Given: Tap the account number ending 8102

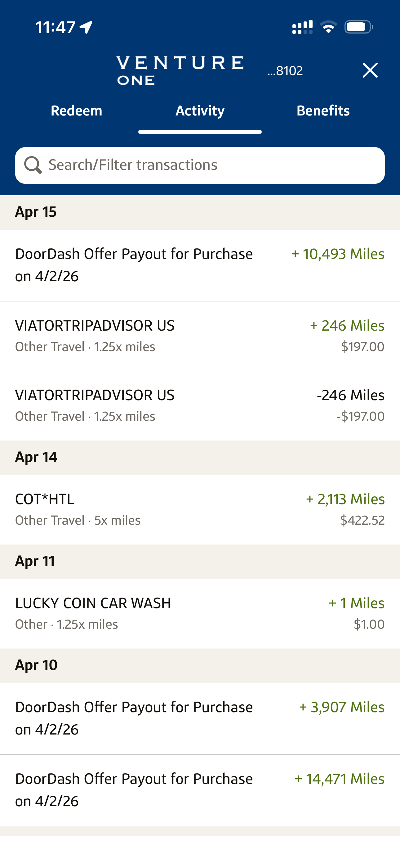Looking at the screenshot, I should 285,71.
